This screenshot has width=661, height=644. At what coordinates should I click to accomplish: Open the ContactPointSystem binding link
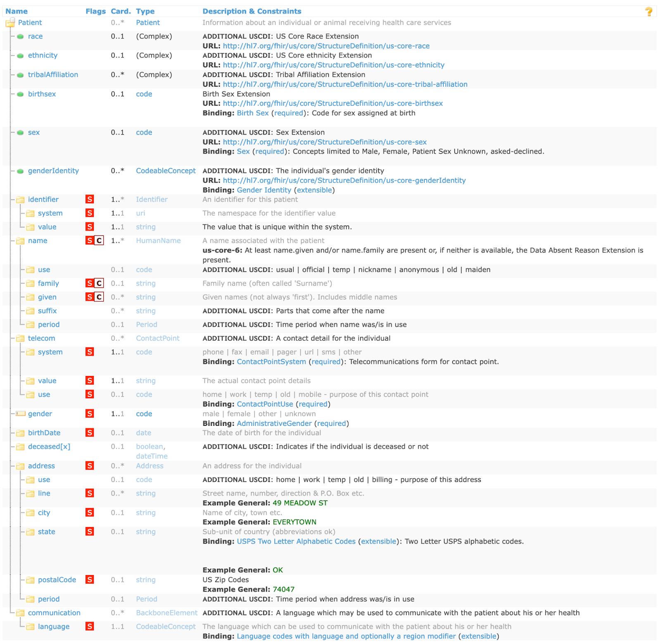point(271,362)
